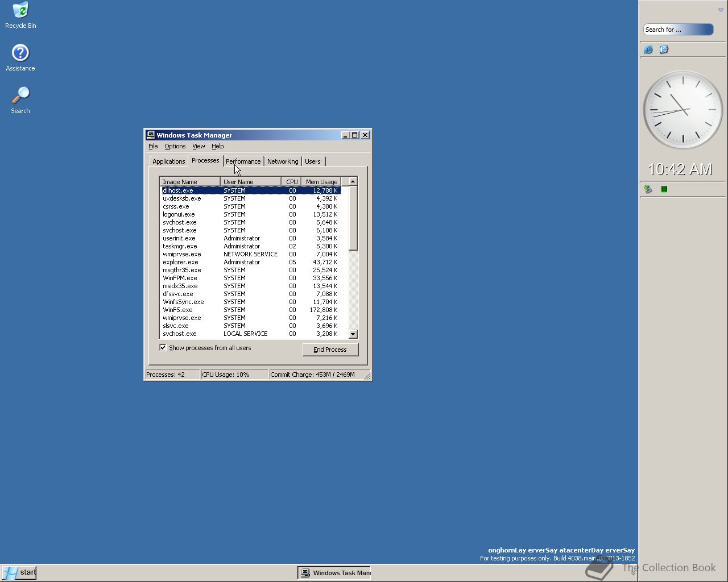Screen dimensions: 728x582
Task: Launch Internet Explorer from the sidebar
Action: click(x=648, y=49)
